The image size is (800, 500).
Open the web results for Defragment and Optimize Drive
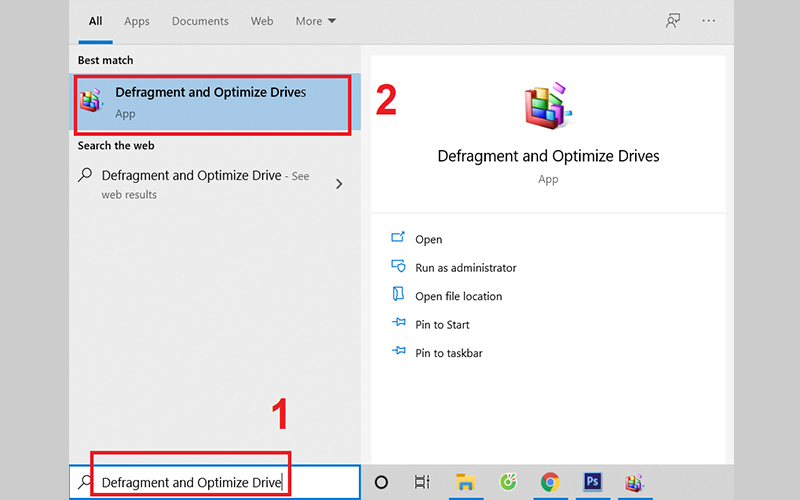[215, 184]
